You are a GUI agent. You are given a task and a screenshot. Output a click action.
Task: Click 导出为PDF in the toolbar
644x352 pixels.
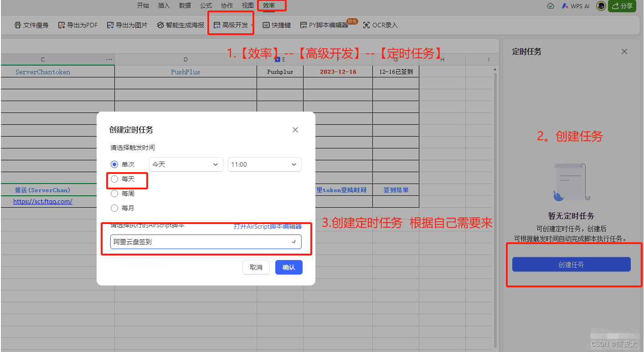(x=78, y=26)
